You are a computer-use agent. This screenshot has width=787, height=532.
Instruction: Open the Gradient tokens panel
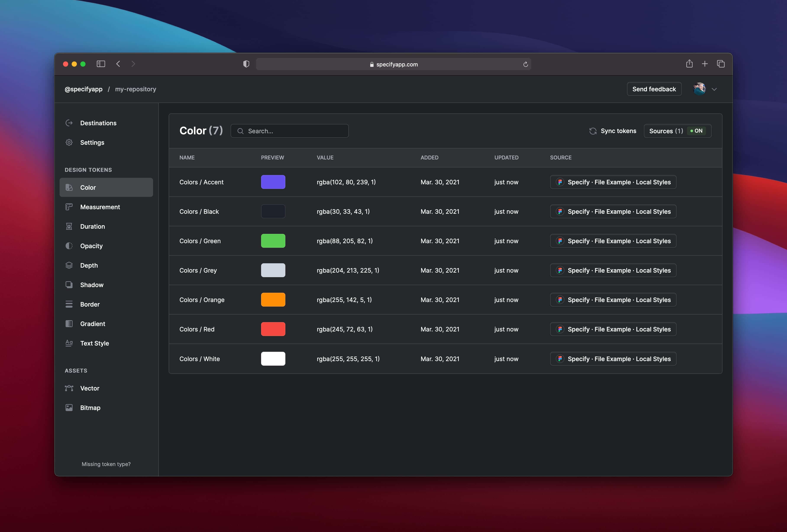click(92, 323)
